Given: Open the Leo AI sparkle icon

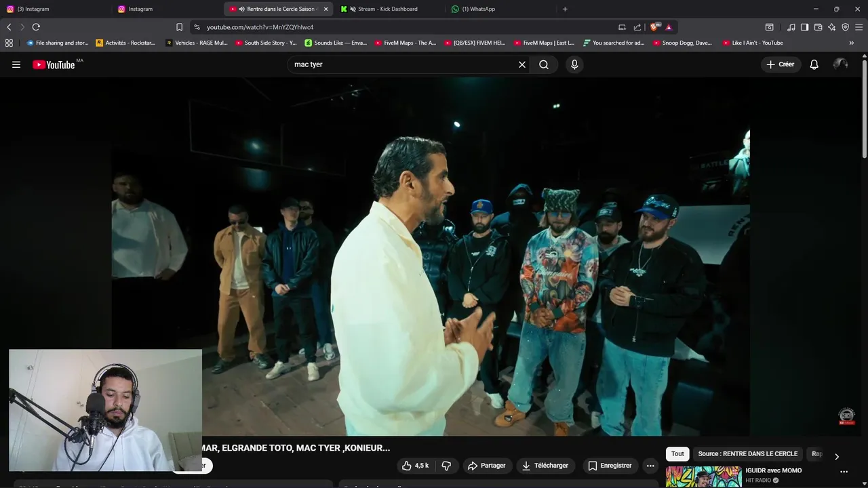Looking at the screenshot, I should click(831, 27).
